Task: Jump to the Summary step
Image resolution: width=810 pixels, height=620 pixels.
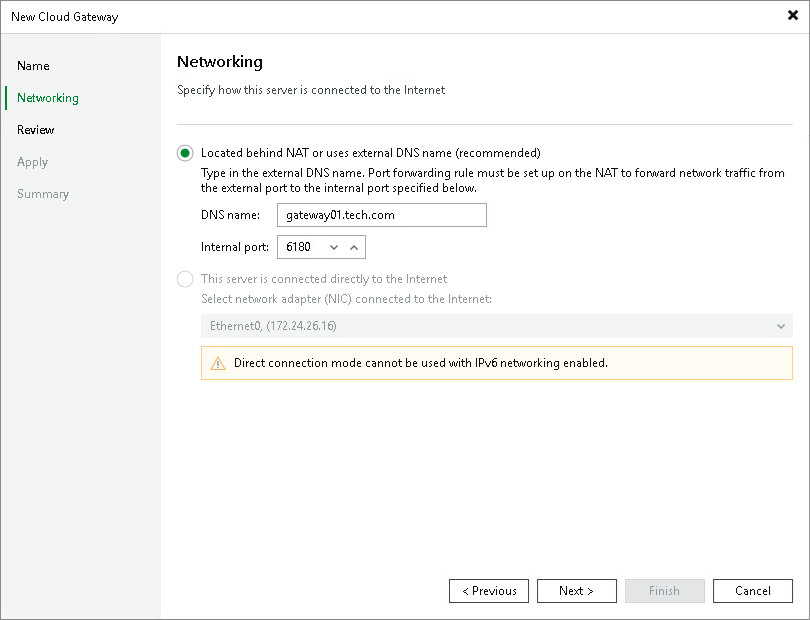Action: coord(43,193)
